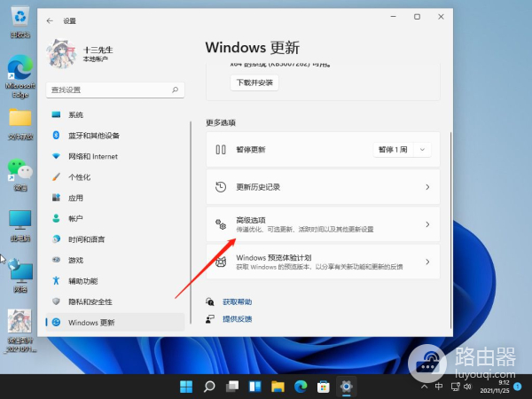Open 个性化 settings category
This screenshot has width=532, height=399.
point(115,177)
